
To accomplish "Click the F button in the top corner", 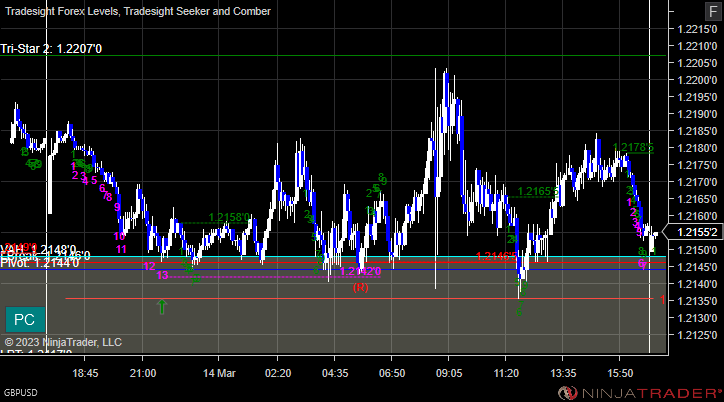I will pos(713,11).
